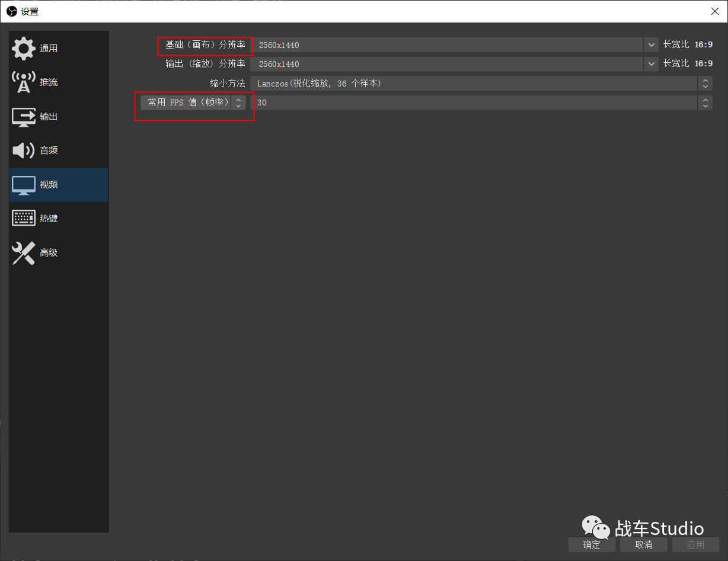Close the 设置 window
The image size is (728, 561).
pos(714,11)
